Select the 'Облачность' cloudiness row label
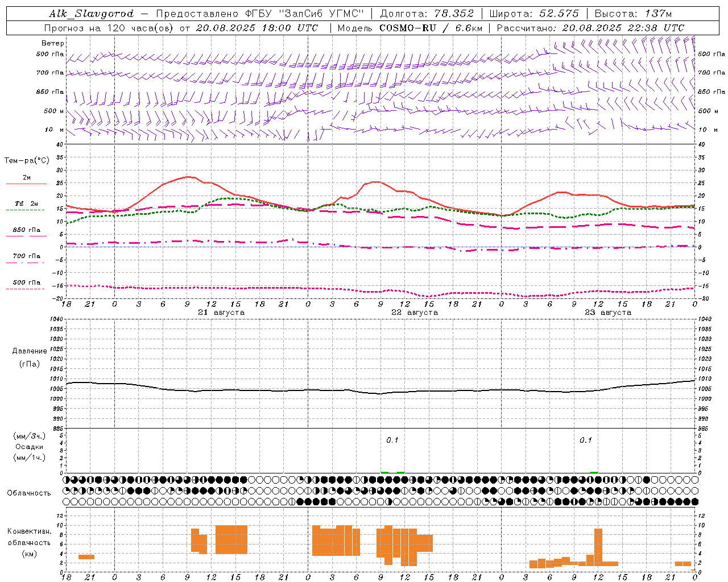Image resolution: width=728 pixels, height=582 pixels. (x=29, y=493)
